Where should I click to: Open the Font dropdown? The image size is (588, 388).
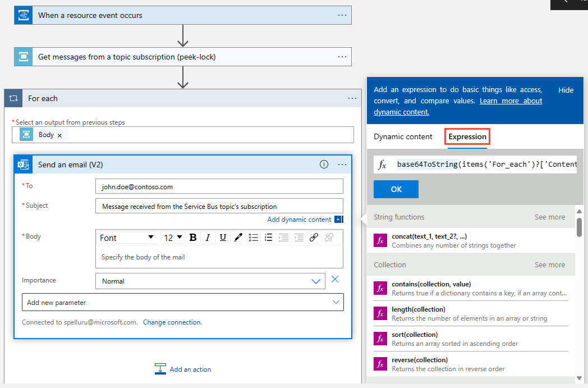pos(127,238)
